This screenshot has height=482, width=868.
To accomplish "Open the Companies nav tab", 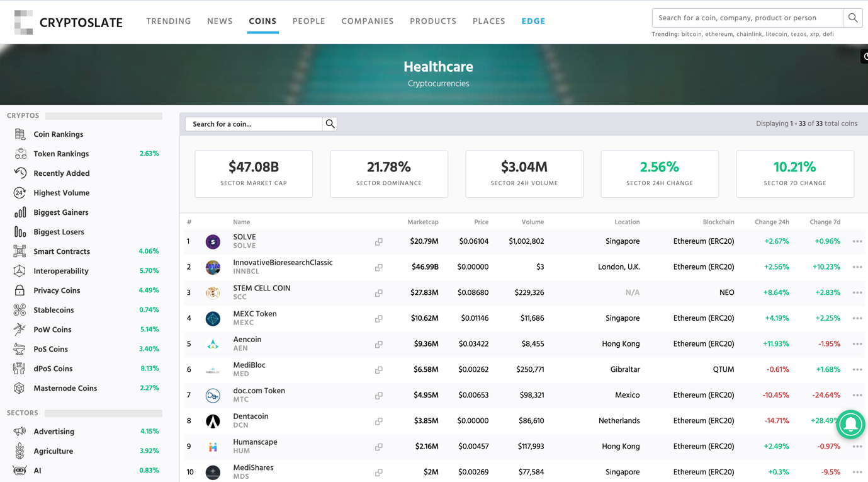I will click(368, 21).
